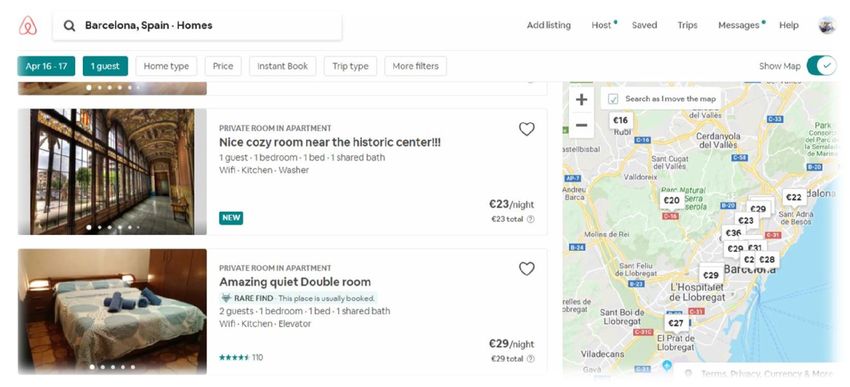The height and width of the screenshot is (387, 850).
Task: Toggle the Instant Book filter
Action: pyautogui.click(x=282, y=66)
